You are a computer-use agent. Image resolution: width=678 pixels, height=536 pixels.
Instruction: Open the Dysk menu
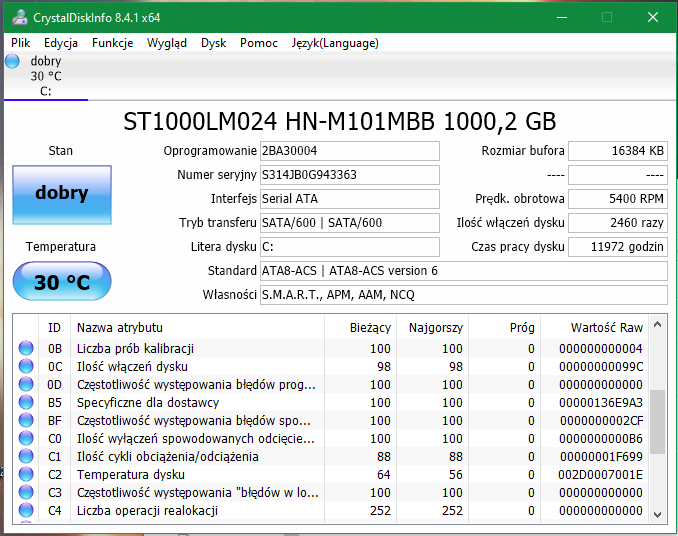coord(213,43)
